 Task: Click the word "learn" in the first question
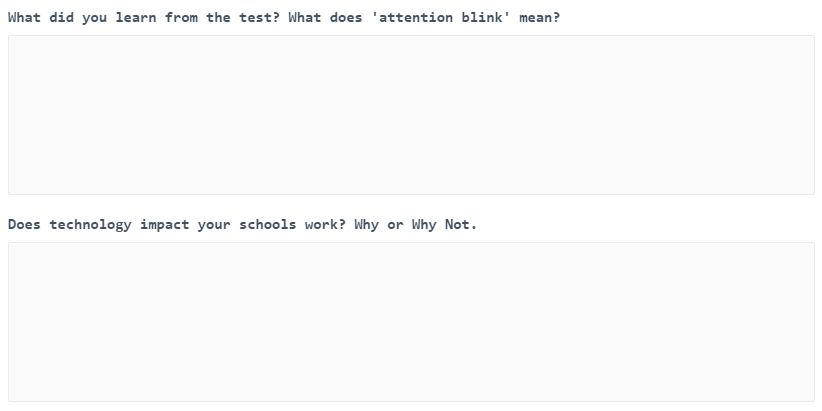[135, 18]
